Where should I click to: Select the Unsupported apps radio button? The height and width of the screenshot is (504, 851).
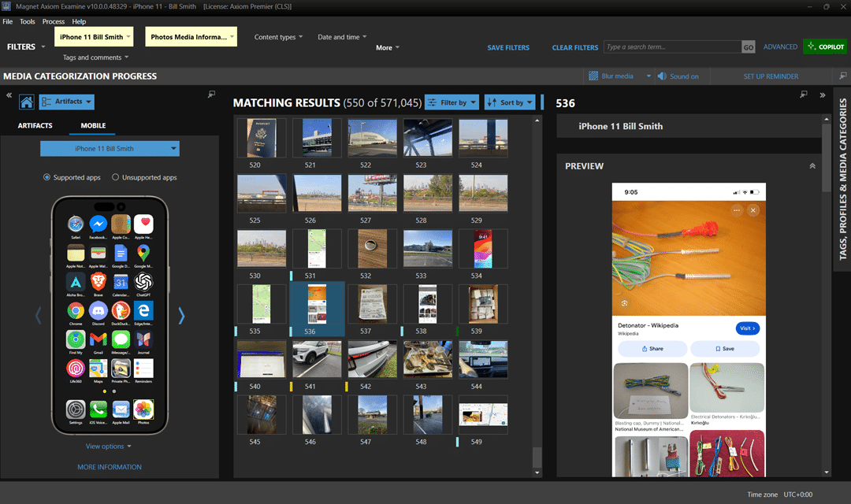(x=115, y=177)
